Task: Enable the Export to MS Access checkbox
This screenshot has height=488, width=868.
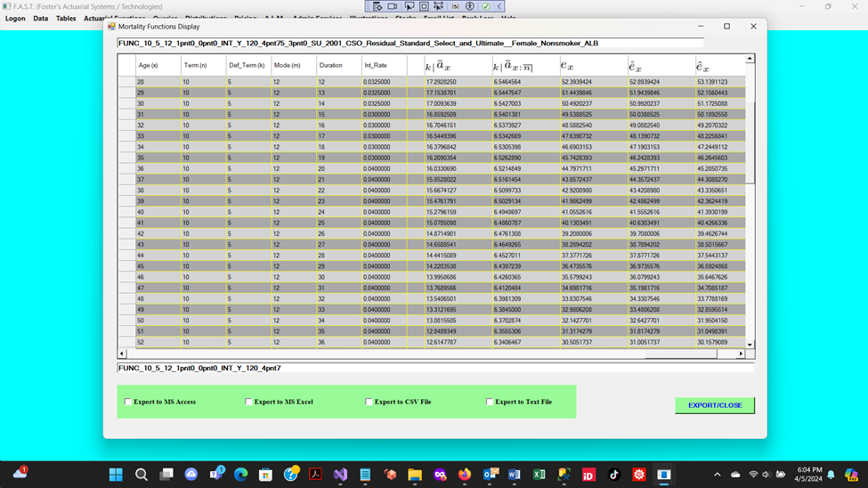Action: (x=128, y=402)
